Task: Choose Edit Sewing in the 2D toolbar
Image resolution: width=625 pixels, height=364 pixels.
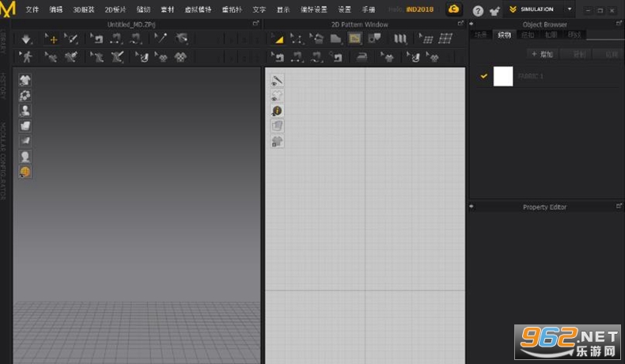Action: point(278,58)
